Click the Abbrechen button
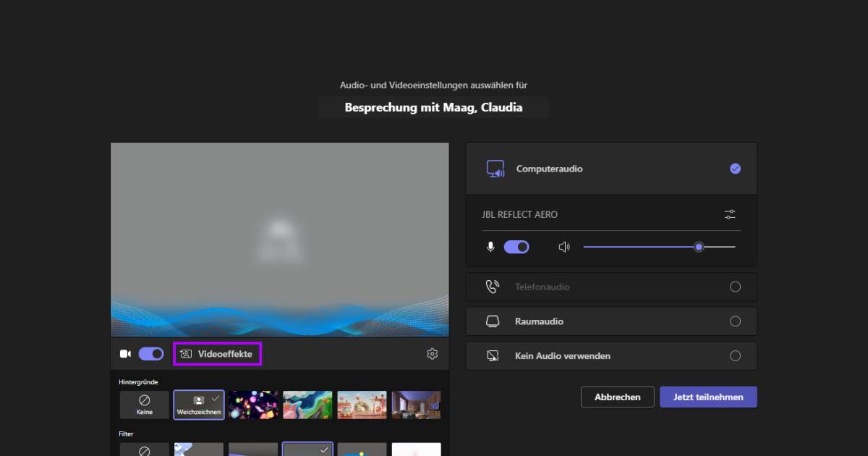 pos(617,397)
